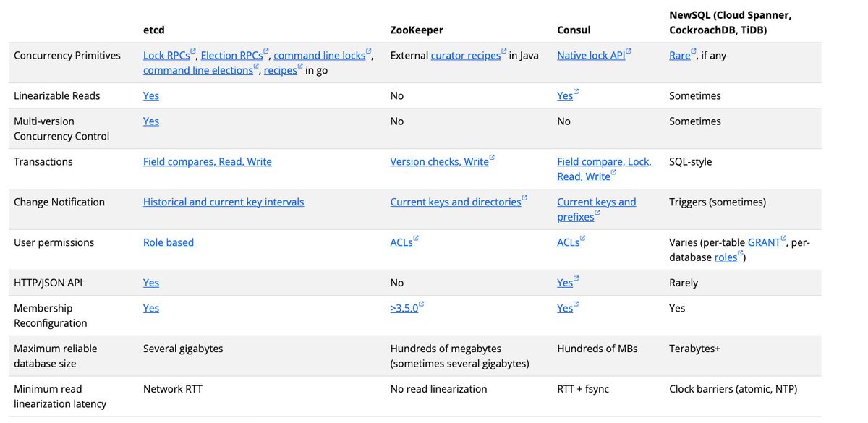Click the etcd Role based link
Viewport: 868px width, 423px height.
169,242
